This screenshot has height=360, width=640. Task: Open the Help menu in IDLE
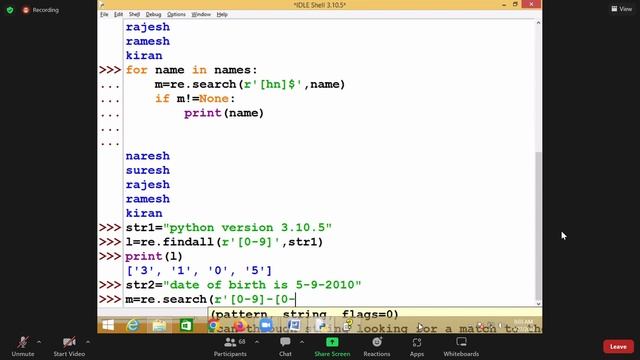pos(222,14)
